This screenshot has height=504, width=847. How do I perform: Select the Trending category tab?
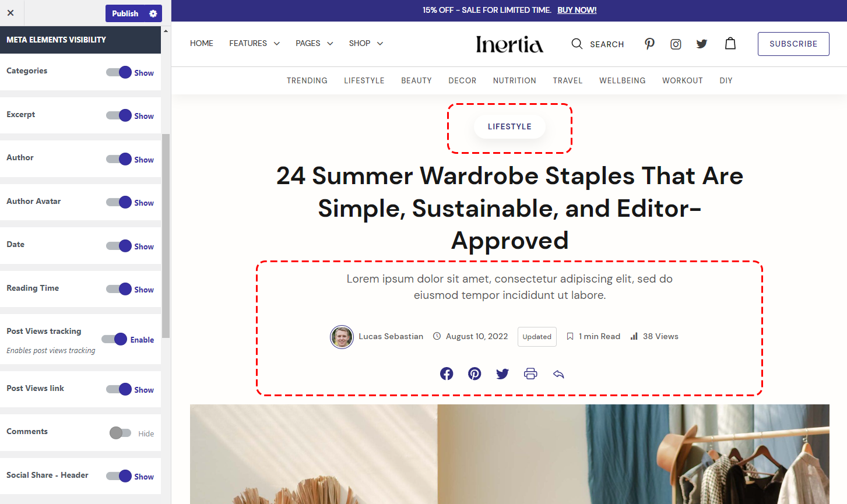[x=307, y=80]
